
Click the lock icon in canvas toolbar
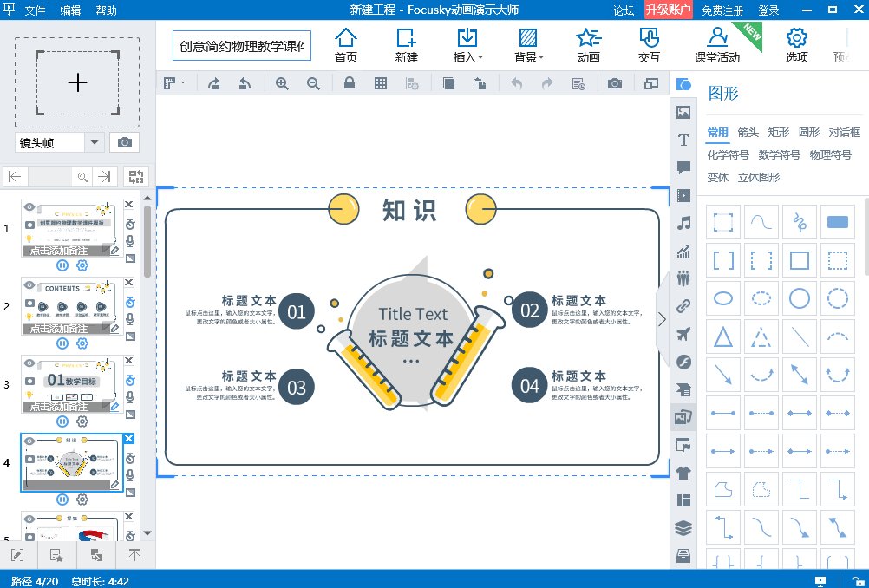tap(349, 83)
